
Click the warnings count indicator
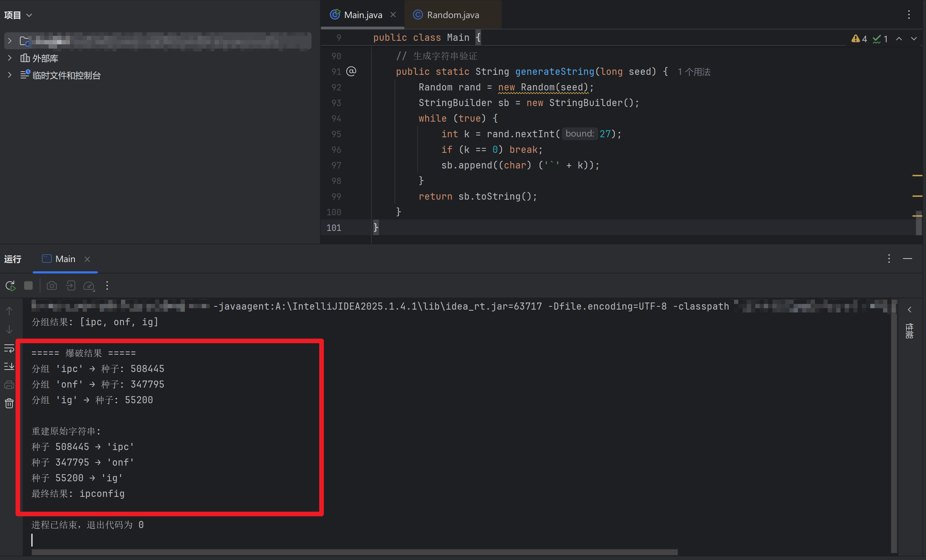pos(859,39)
